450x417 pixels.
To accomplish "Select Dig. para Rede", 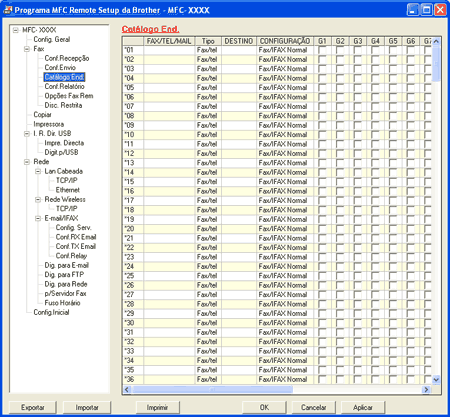I will [66, 284].
